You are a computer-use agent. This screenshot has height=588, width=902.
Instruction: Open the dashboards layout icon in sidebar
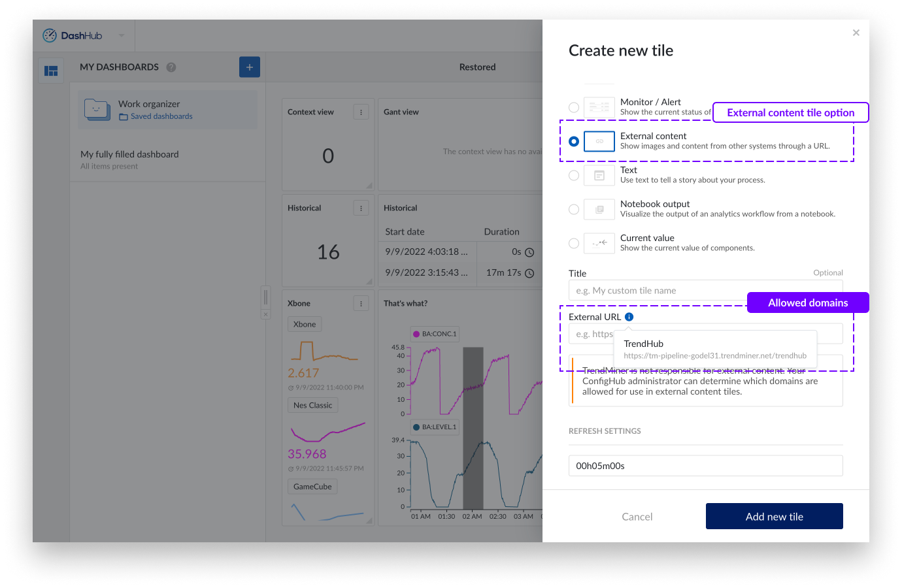(51, 71)
